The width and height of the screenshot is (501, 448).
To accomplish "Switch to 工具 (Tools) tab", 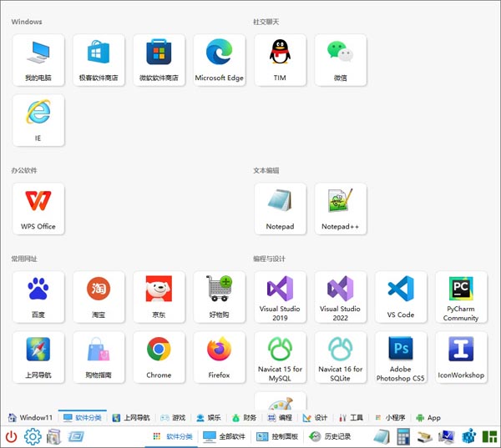I will [x=351, y=418].
